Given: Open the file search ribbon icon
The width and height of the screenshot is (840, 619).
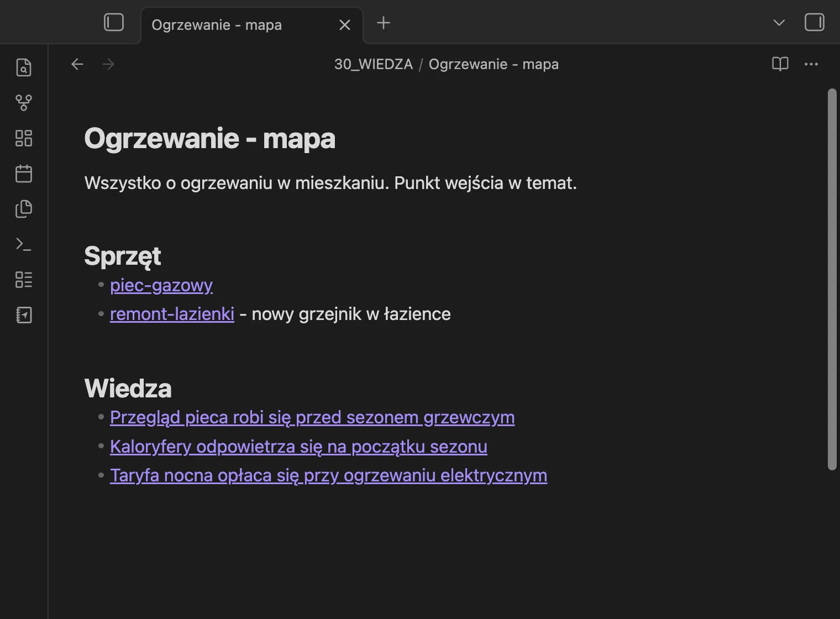Looking at the screenshot, I should coord(24,67).
